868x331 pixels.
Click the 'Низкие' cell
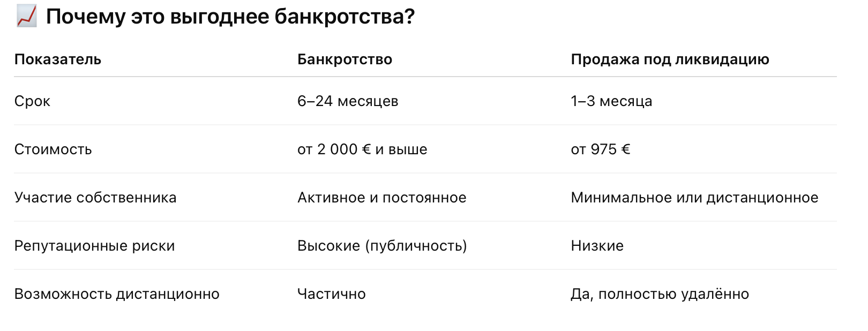coord(597,246)
